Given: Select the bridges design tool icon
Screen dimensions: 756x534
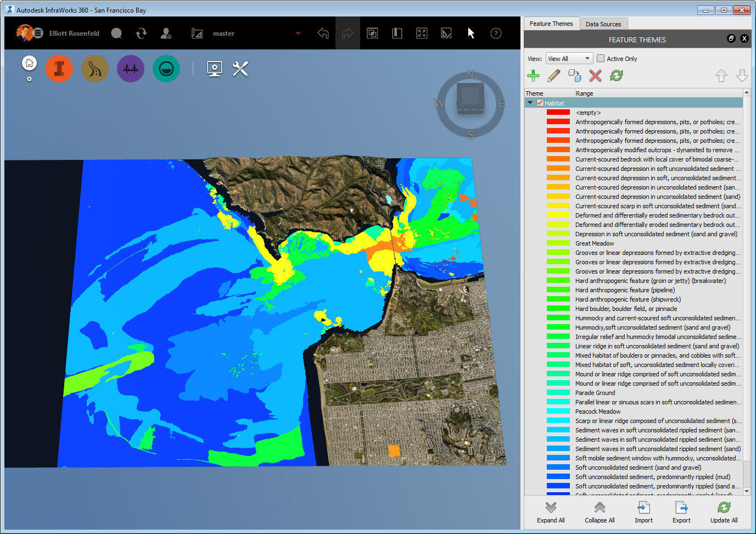Looking at the screenshot, I should (130, 68).
